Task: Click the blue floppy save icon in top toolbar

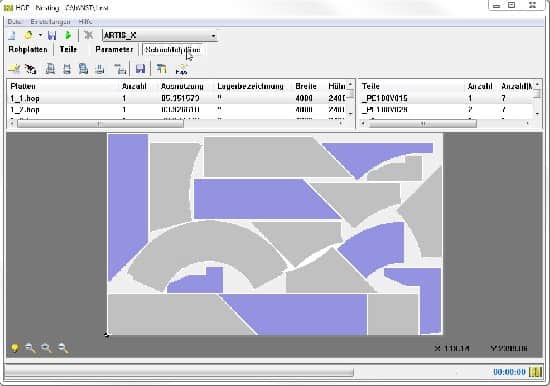Action: pyautogui.click(x=52, y=35)
